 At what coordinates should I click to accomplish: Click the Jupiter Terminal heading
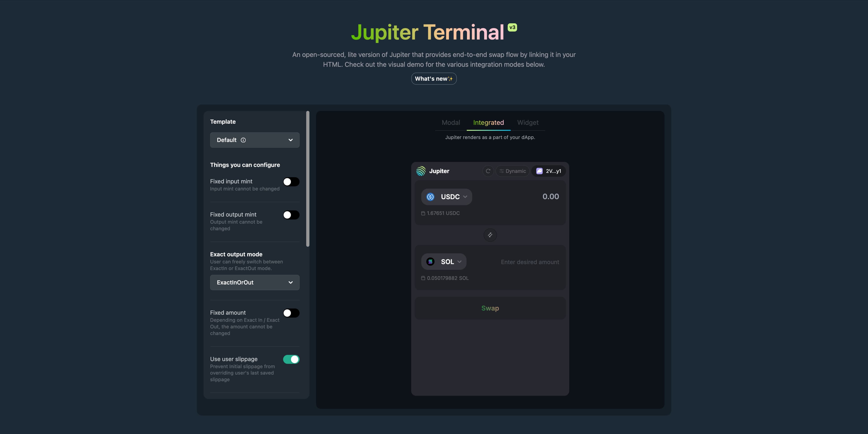click(427, 32)
